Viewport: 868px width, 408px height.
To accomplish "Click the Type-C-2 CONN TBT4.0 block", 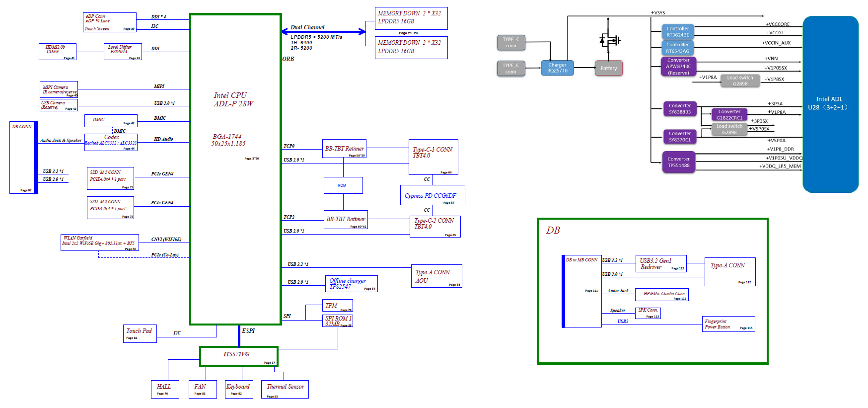I will 435,227.
